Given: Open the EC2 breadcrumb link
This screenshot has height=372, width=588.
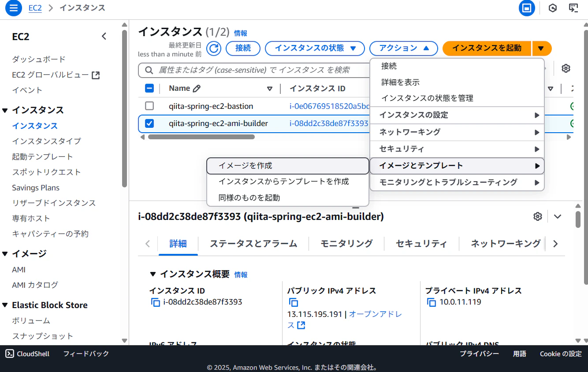Looking at the screenshot, I should 35,8.
